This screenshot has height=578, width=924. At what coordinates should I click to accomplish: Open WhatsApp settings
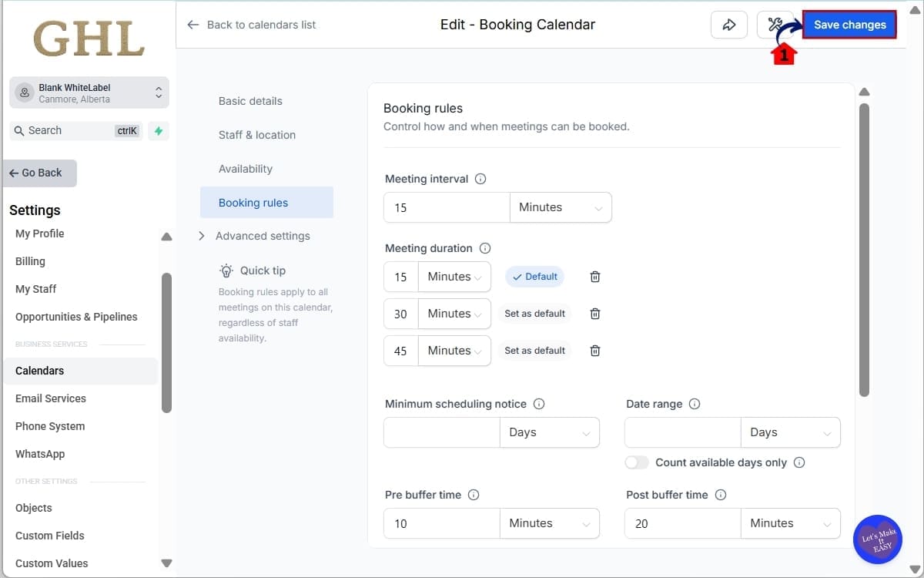tap(40, 454)
